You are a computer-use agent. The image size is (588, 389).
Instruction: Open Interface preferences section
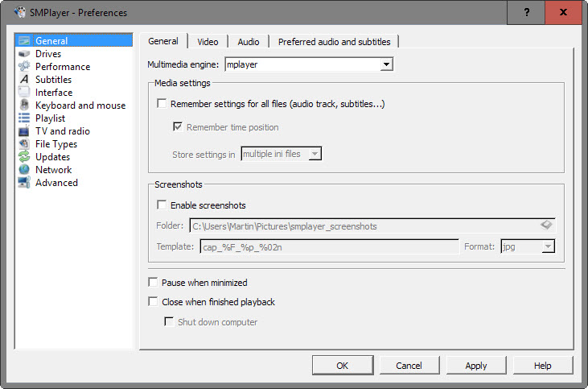click(54, 92)
